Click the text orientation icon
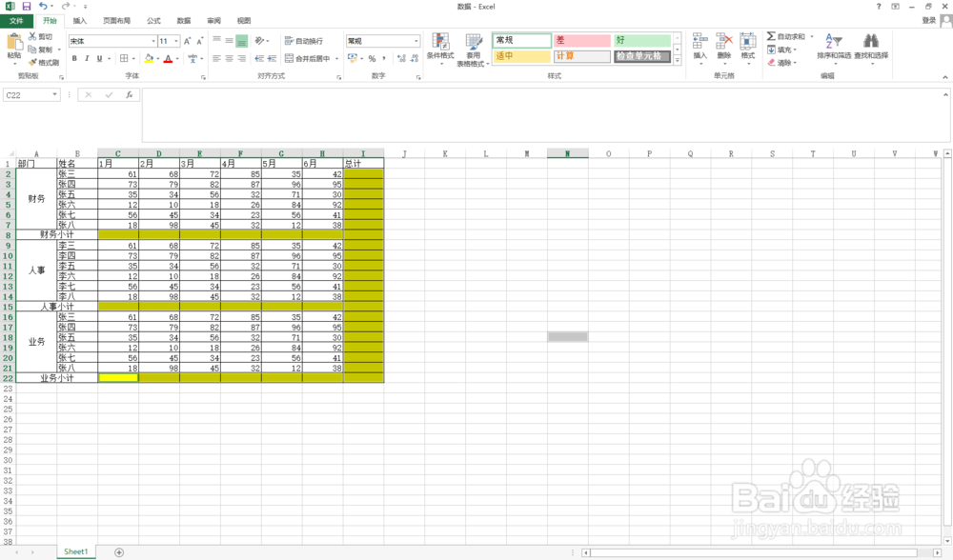The height and width of the screenshot is (560, 953). [x=259, y=40]
